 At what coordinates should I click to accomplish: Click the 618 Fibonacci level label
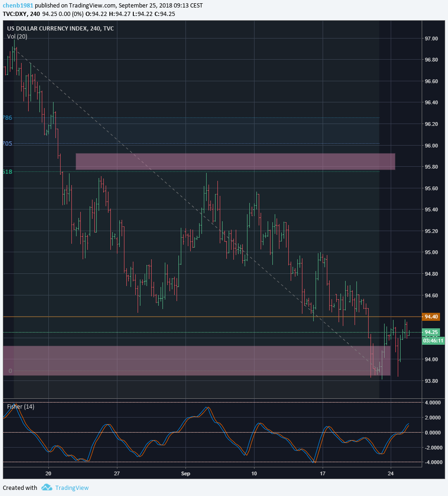pyautogui.click(x=7, y=172)
